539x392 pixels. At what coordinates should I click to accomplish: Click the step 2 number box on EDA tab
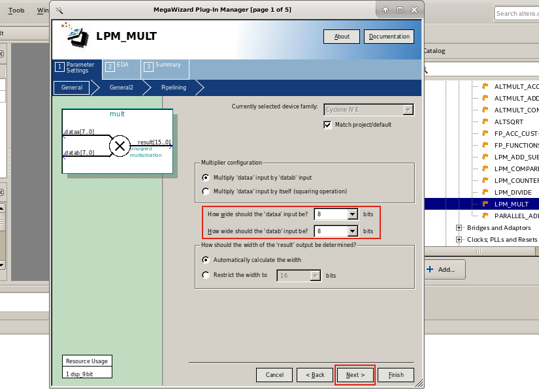110,67
